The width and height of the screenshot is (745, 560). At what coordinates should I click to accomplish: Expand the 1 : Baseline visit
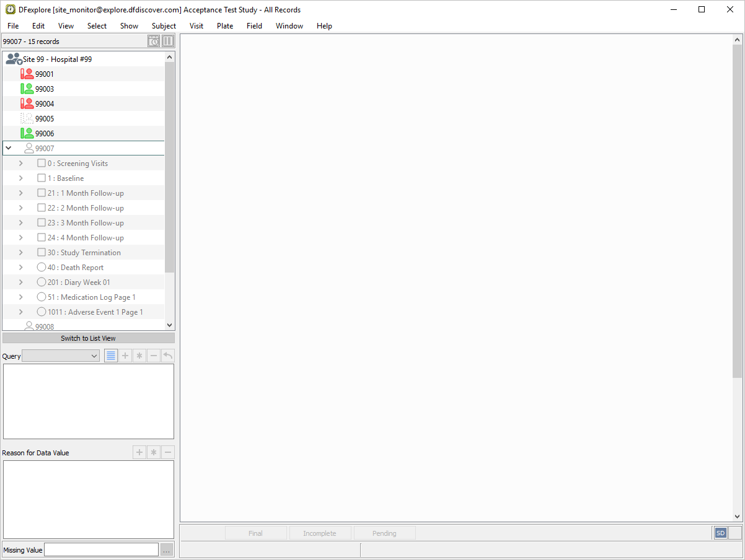tap(21, 178)
